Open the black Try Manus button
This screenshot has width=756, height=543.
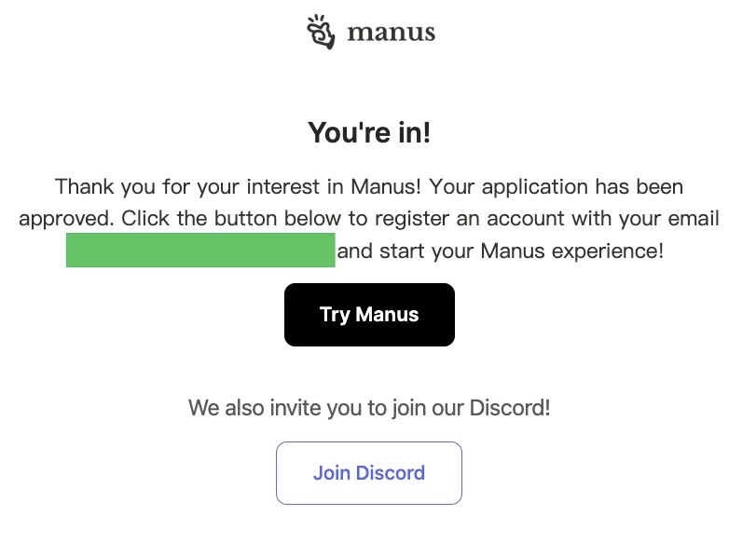(x=369, y=315)
